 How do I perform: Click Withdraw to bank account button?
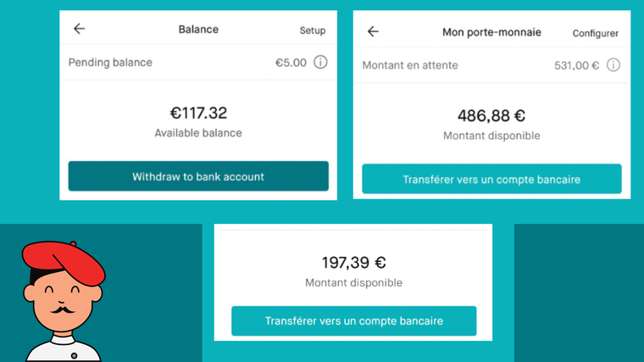(198, 175)
